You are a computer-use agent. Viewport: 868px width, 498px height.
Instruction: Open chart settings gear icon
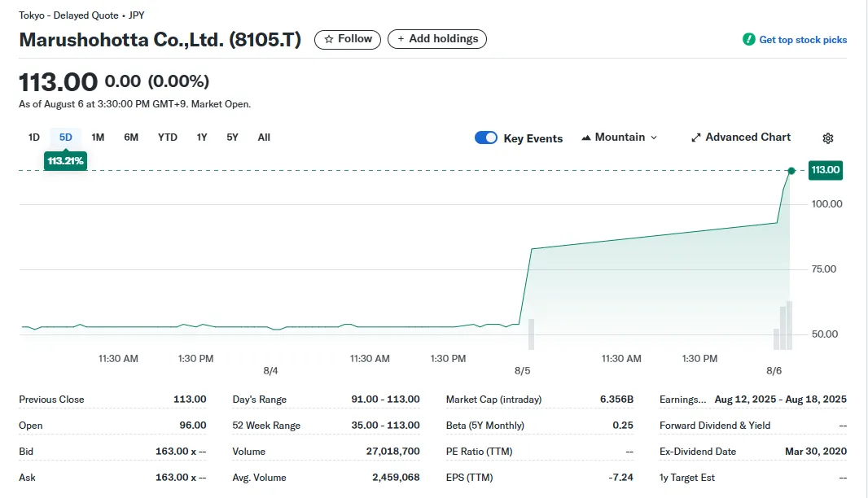pos(828,138)
